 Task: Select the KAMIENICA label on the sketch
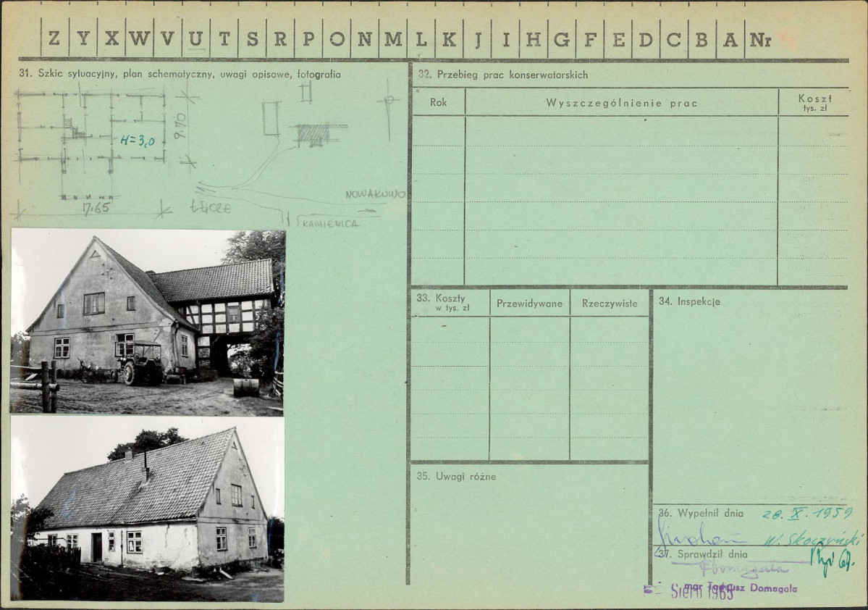tap(331, 224)
